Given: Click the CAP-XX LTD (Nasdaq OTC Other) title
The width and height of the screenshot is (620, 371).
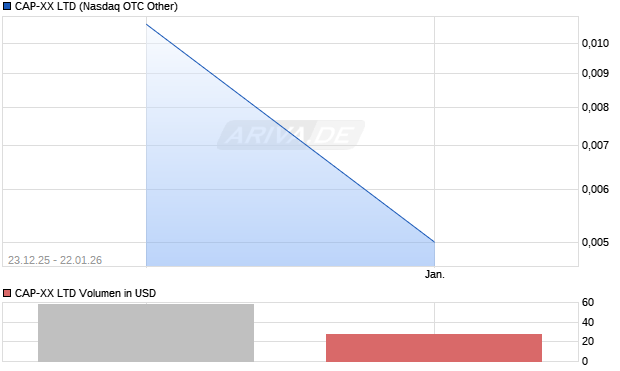Looking at the screenshot, I should (96, 6).
